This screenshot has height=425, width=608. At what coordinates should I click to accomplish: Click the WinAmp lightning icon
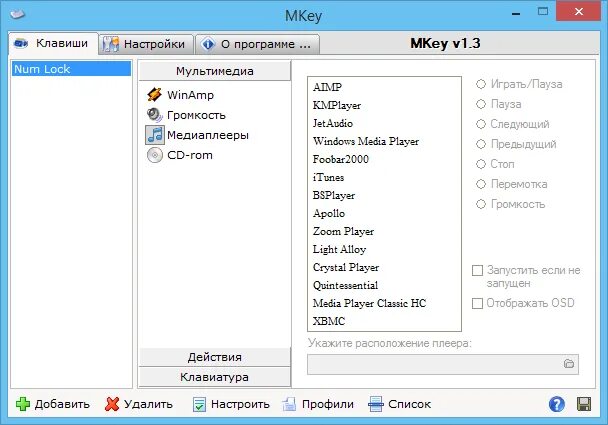coord(154,95)
